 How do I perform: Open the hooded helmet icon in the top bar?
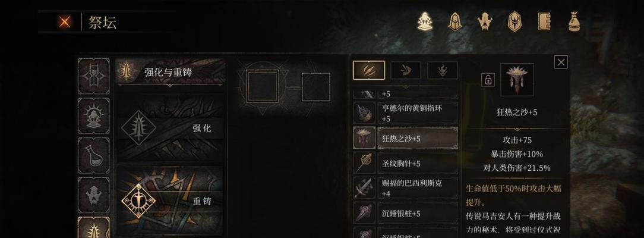455,21
